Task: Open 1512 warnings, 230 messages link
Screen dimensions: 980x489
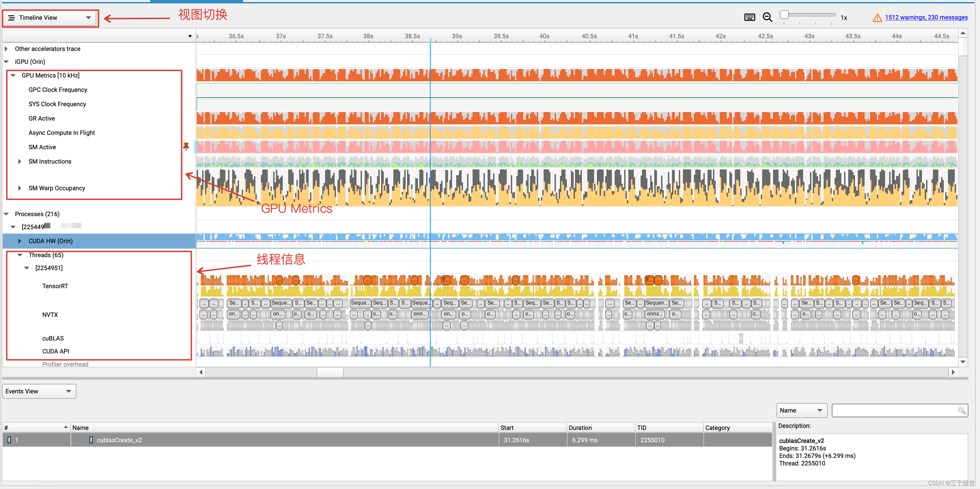Action: 926,17
